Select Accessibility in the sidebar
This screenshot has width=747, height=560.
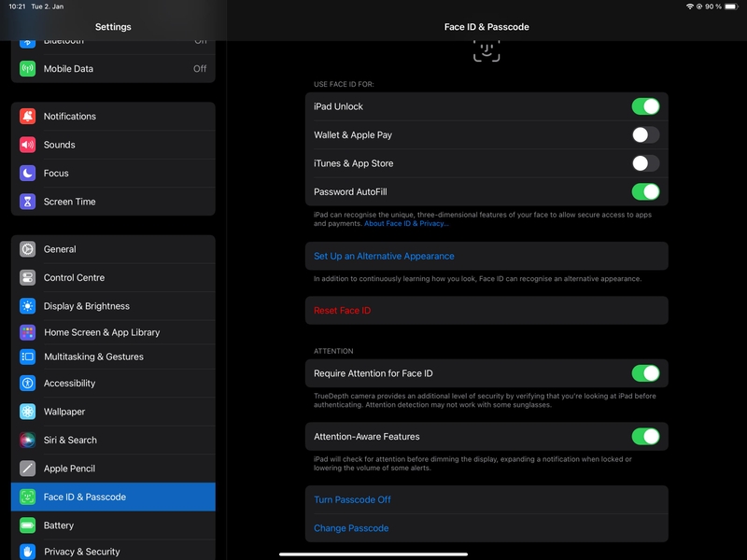click(113, 384)
